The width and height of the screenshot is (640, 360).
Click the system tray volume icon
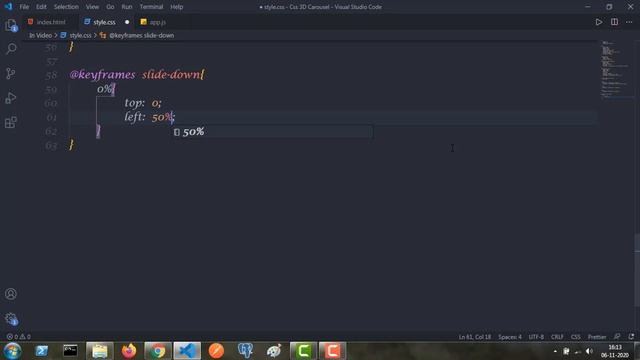coord(589,351)
